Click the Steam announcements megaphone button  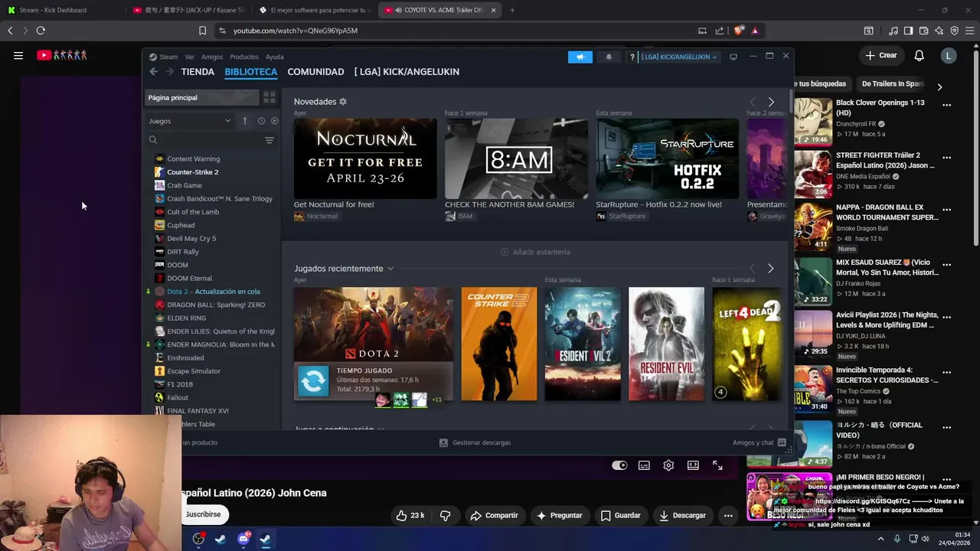pos(580,57)
